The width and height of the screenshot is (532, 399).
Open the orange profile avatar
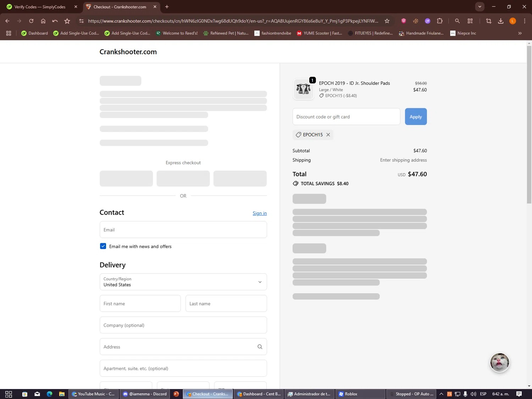[x=512, y=21]
